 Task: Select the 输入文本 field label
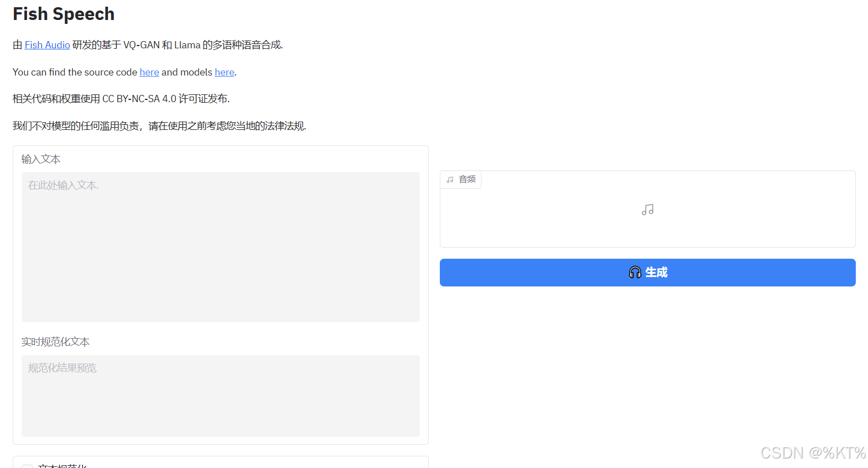[x=40, y=159]
